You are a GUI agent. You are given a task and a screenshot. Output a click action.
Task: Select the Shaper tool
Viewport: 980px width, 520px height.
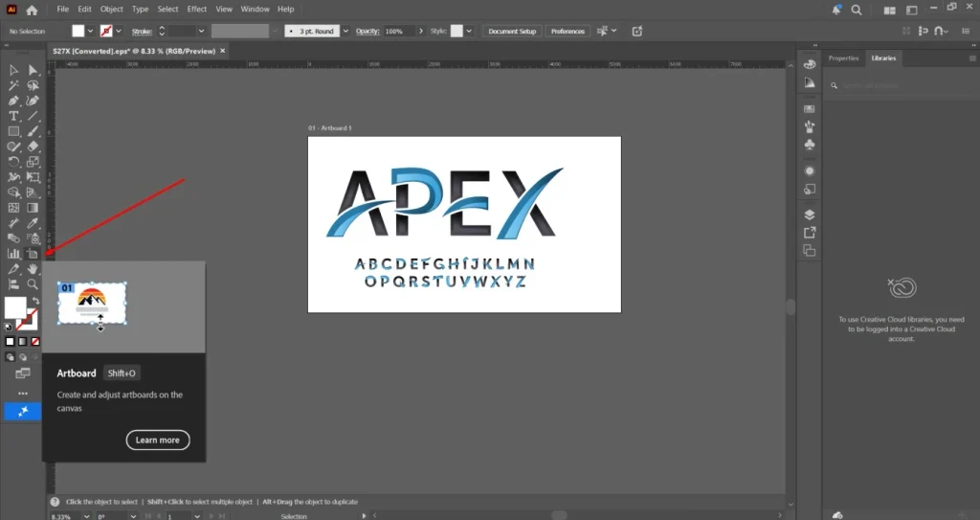pyautogui.click(x=13, y=147)
